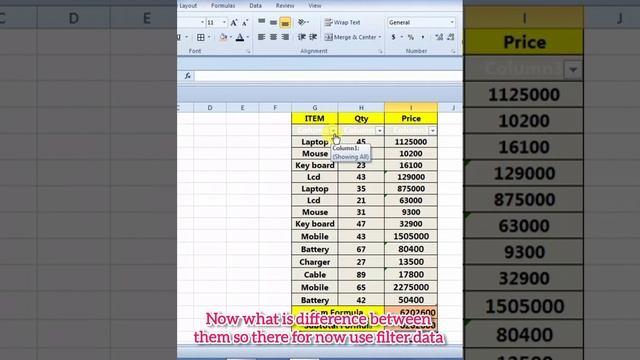
Task: Select the Cable cell
Action: point(315,275)
